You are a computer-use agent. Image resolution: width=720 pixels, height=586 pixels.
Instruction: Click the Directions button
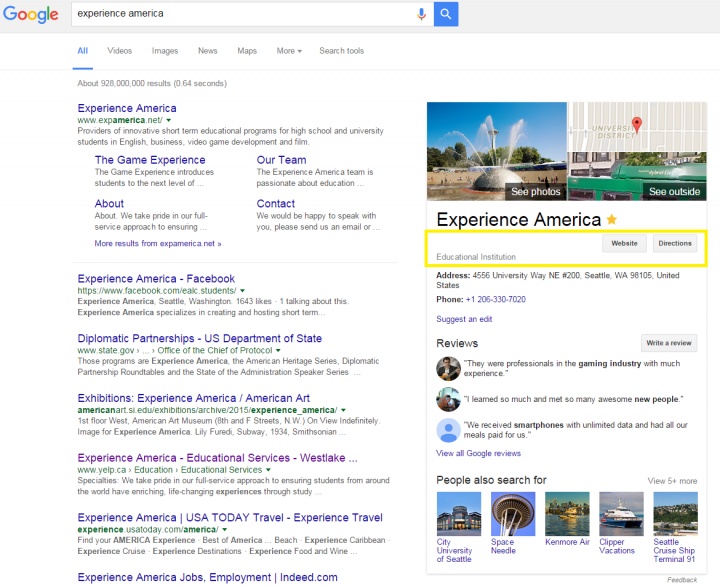coord(675,243)
